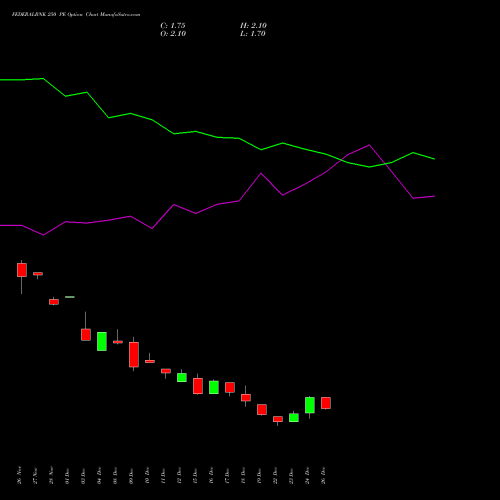Click the 18 Dec date label

click(243, 476)
